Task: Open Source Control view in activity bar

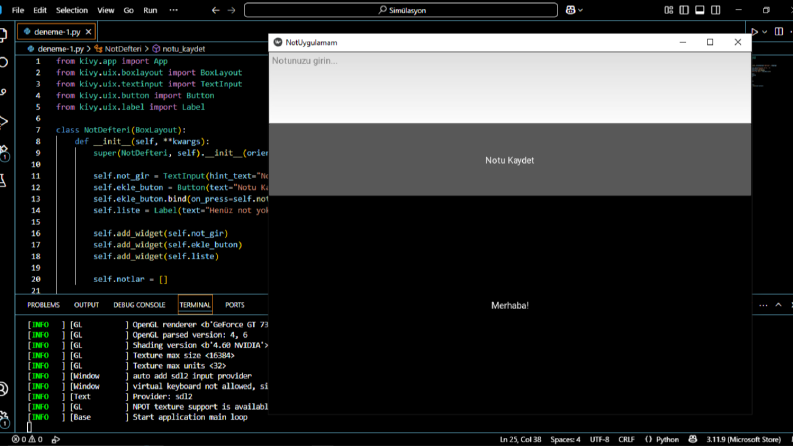Action: pos(4,92)
